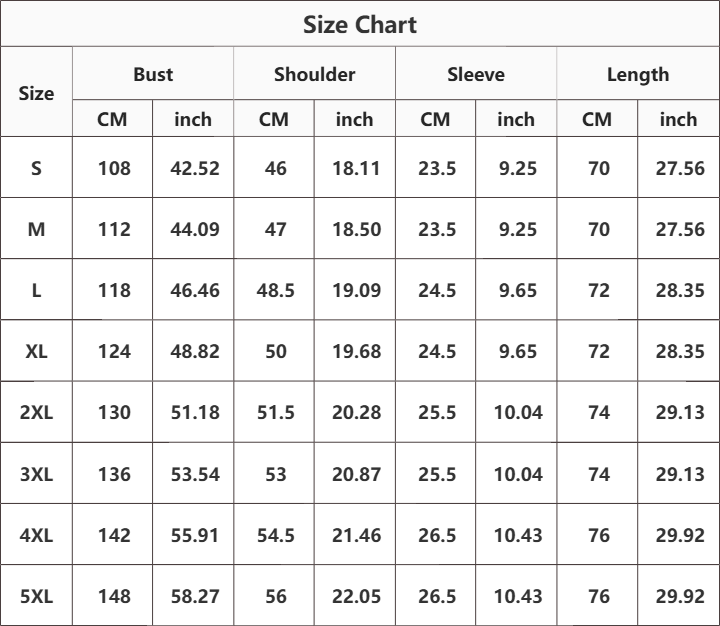Click the 4XL size row label
The image size is (720, 626).
(x=36, y=535)
